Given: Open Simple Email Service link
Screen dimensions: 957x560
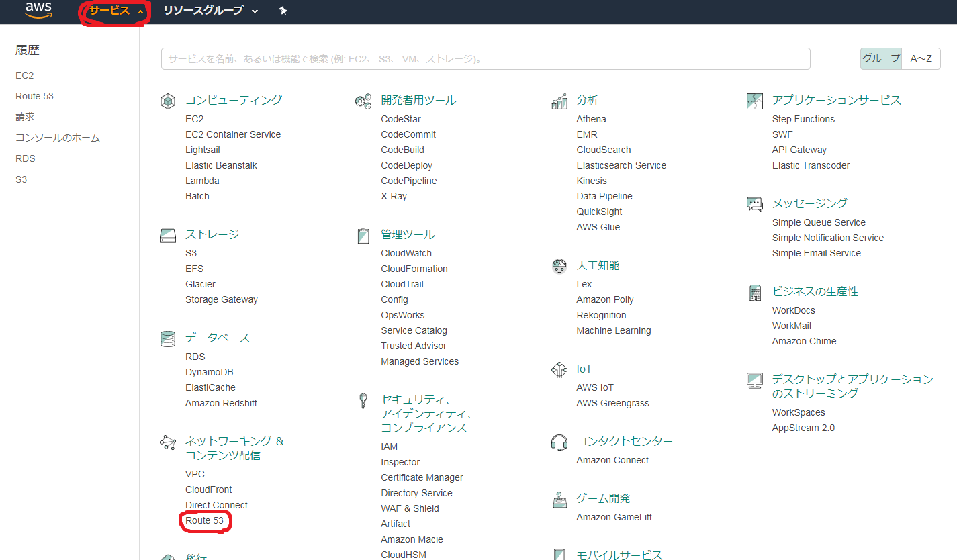Looking at the screenshot, I should point(816,253).
